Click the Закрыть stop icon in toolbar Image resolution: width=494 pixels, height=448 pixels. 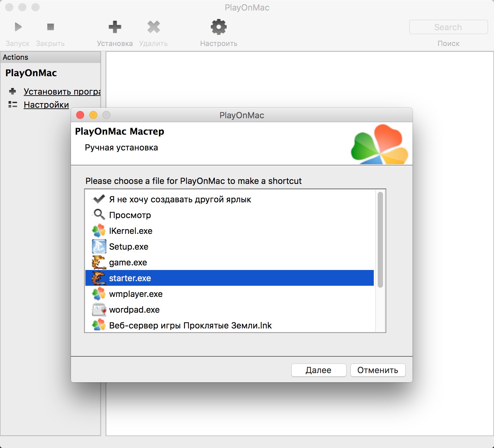(x=50, y=27)
